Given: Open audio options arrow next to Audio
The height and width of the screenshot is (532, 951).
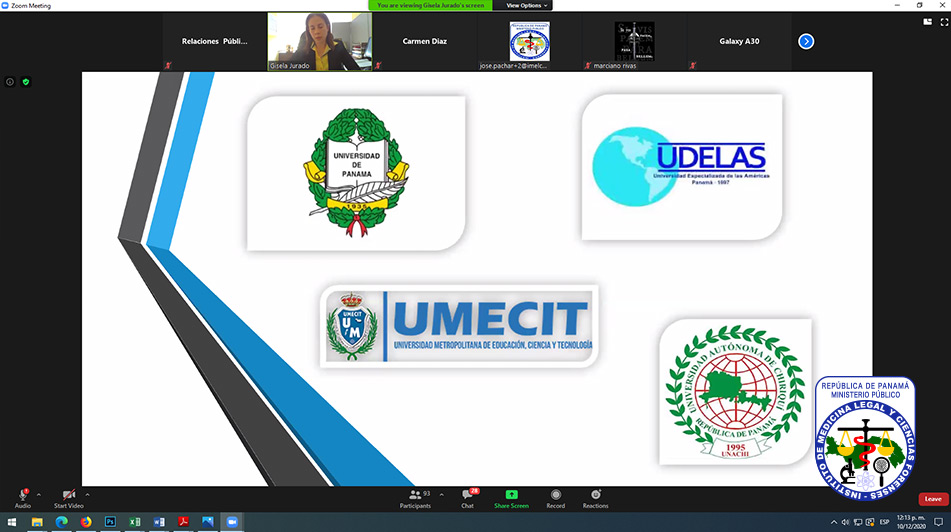Looking at the screenshot, I should [39, 494].
